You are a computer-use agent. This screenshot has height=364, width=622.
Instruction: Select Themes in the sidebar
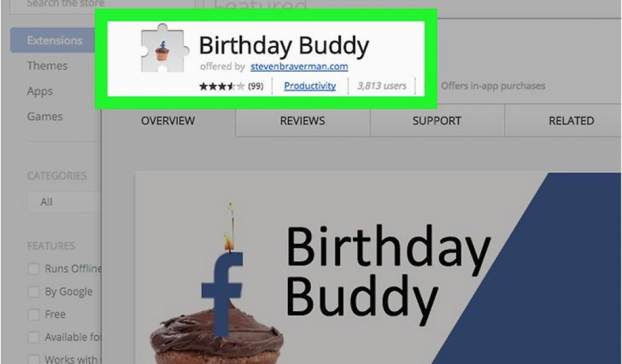click(x=47, y=66)
